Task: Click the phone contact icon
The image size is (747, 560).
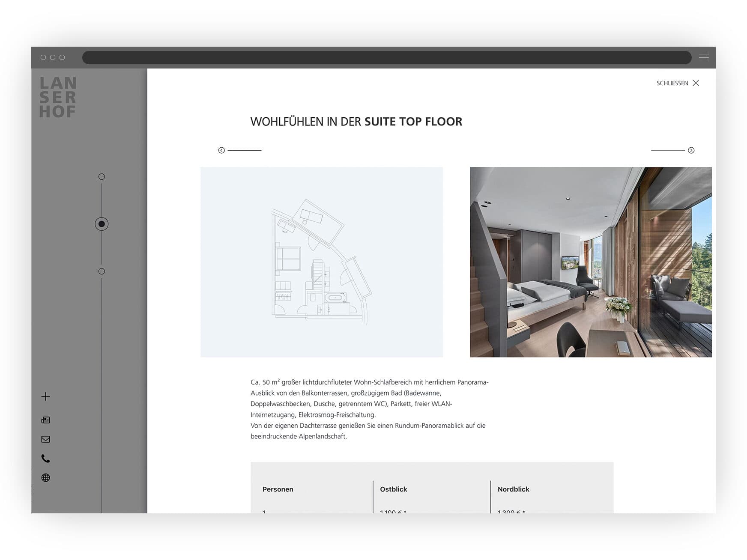Action: coord(45,459)
